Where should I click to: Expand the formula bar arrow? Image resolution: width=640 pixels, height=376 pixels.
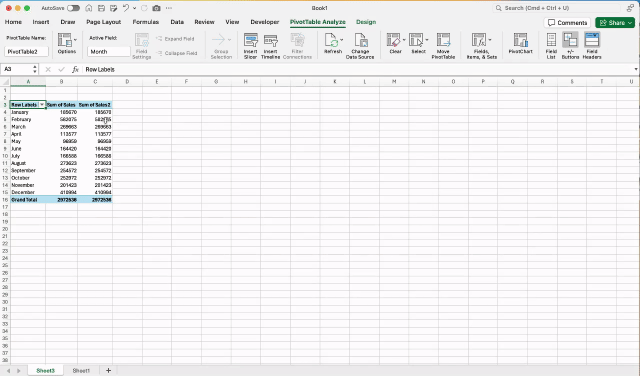pyautogui.click(x=636, y=69)
